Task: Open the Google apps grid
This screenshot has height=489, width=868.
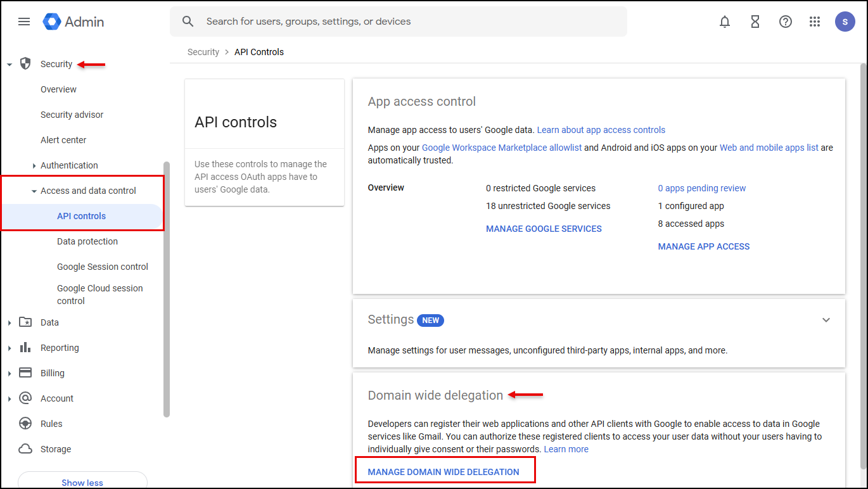Action: pyautogui.click(x=815, y=22)
